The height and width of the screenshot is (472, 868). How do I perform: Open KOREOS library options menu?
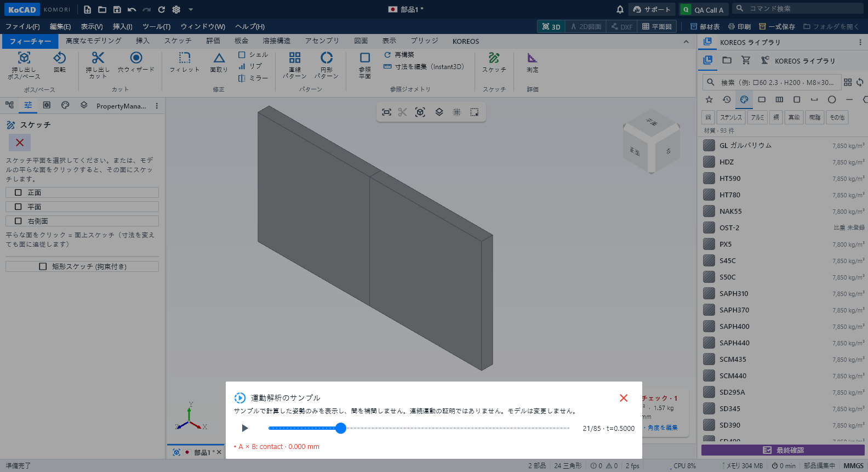(860, 42)
